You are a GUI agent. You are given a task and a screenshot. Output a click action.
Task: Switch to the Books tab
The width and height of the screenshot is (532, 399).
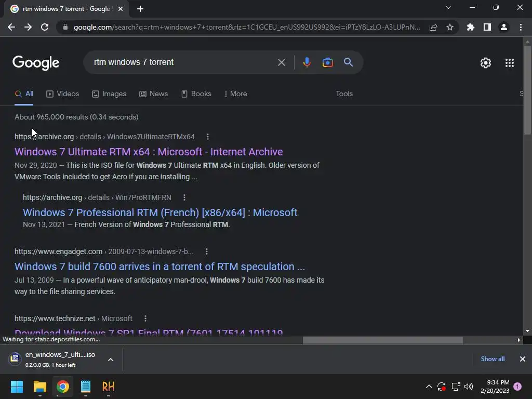(x=196, y=94)
